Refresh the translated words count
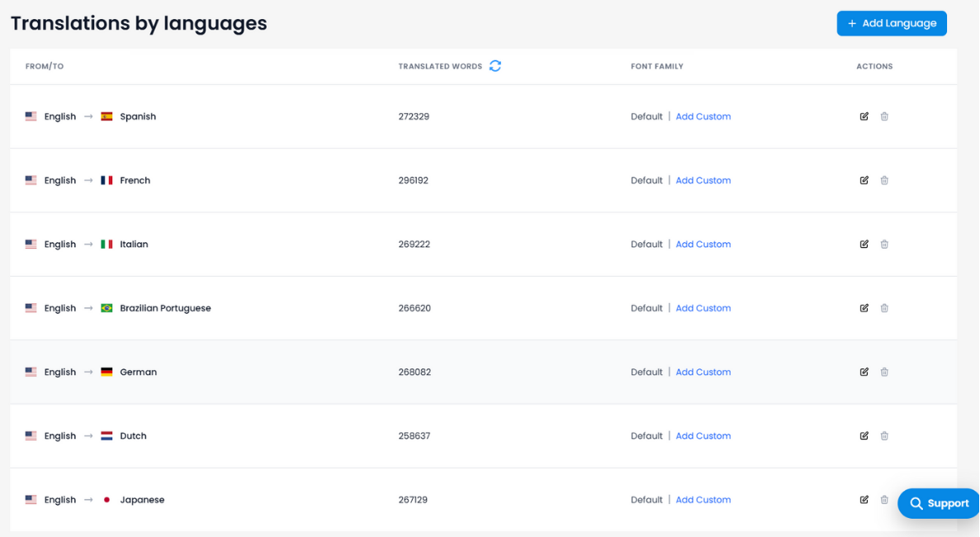Image resolution: width=980 pixels, height=537 pixels. click(495, 66)
